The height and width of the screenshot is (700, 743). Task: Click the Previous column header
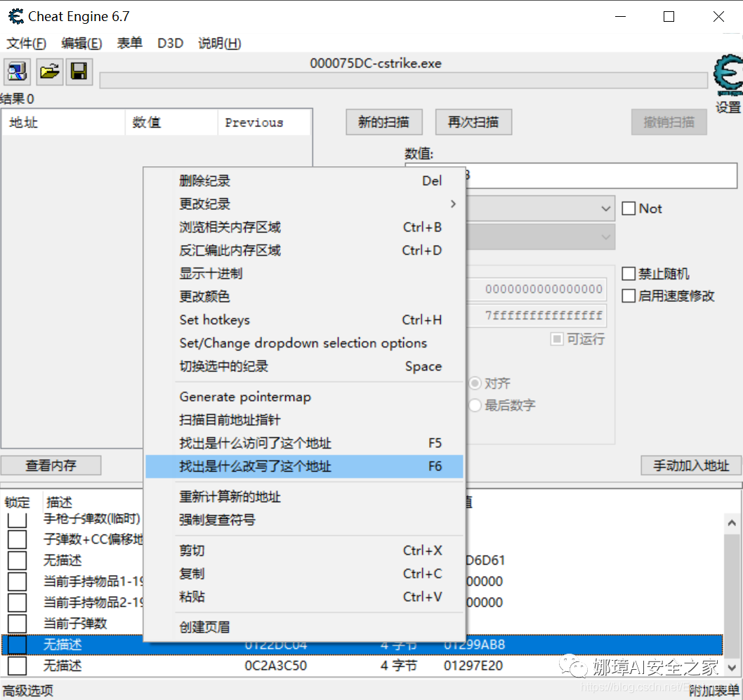pos(263,122)
